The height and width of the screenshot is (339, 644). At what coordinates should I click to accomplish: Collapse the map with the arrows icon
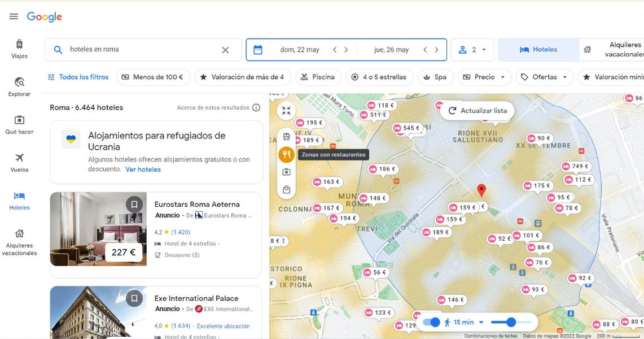click(286, 111)
